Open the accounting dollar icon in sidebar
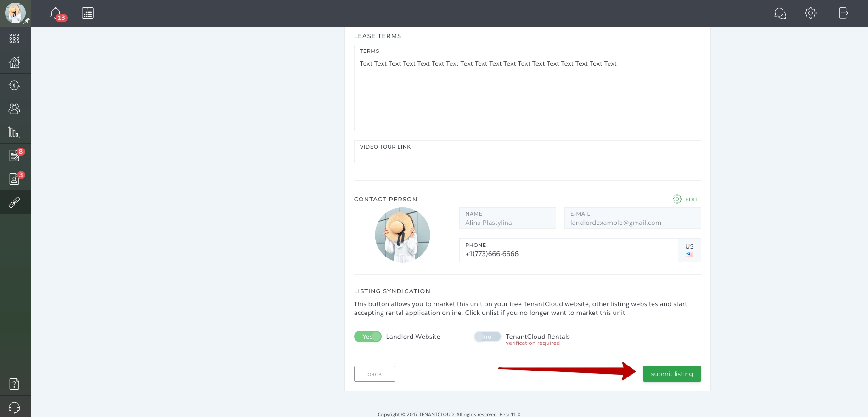Image resolution: width=868 pixels, height=417 pixels. click(x=14, y=85)
